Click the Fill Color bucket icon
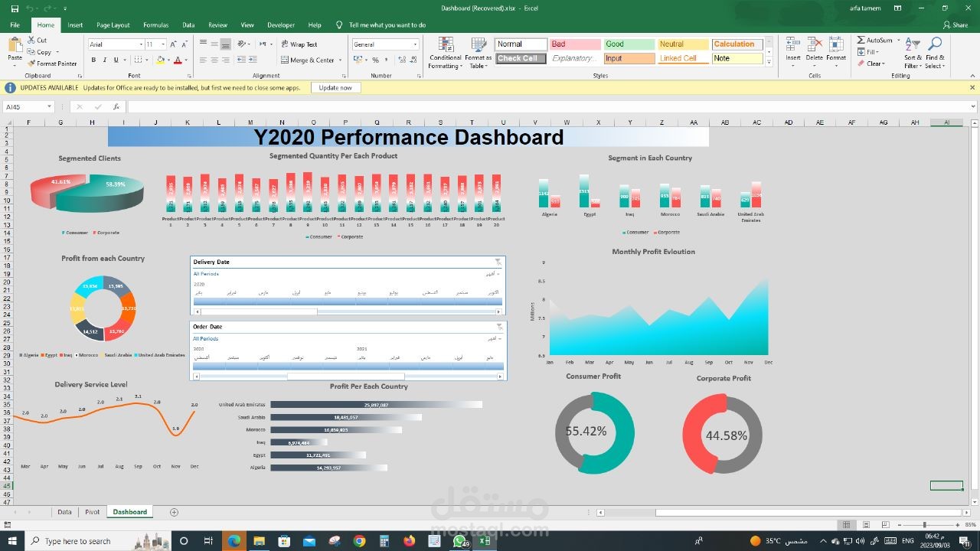980x551 pixels. click(160, 60)
